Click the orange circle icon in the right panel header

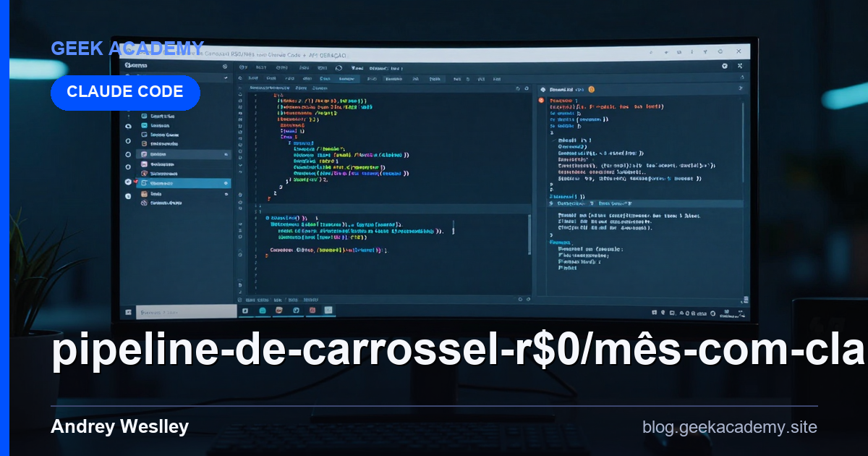tap(591, 88)
